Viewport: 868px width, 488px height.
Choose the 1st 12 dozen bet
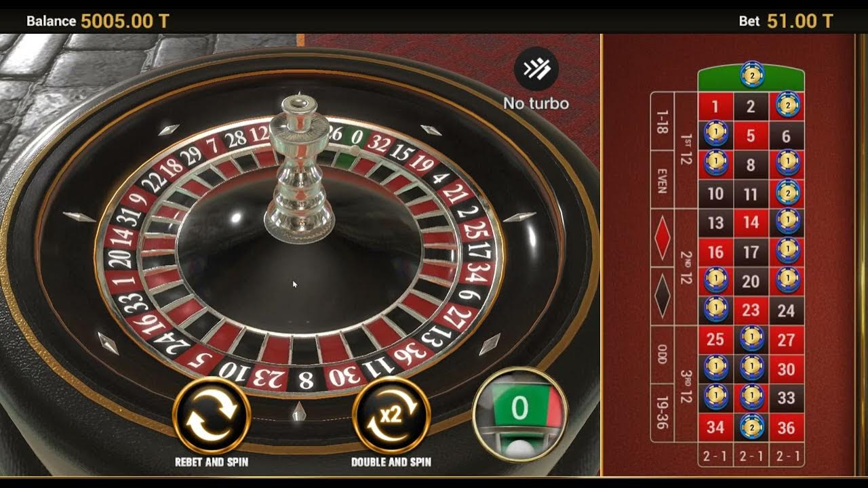click(686, 150)
